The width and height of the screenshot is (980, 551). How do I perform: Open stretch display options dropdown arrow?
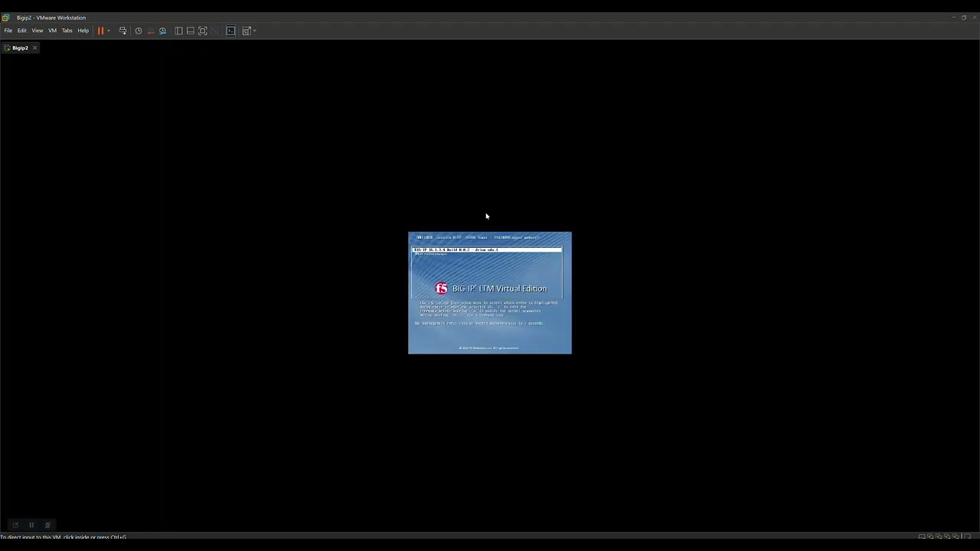tap(254, 31)
